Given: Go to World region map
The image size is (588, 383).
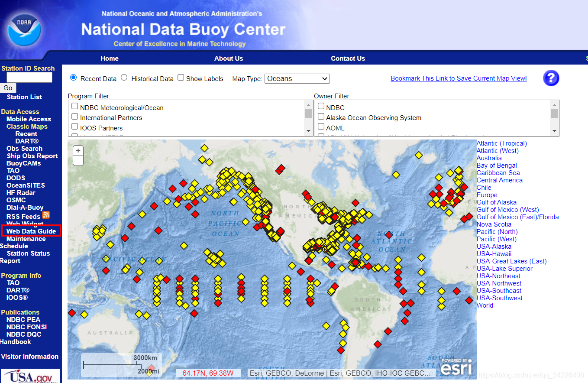Looking at the screenshot, I should (x=485, y=305).
